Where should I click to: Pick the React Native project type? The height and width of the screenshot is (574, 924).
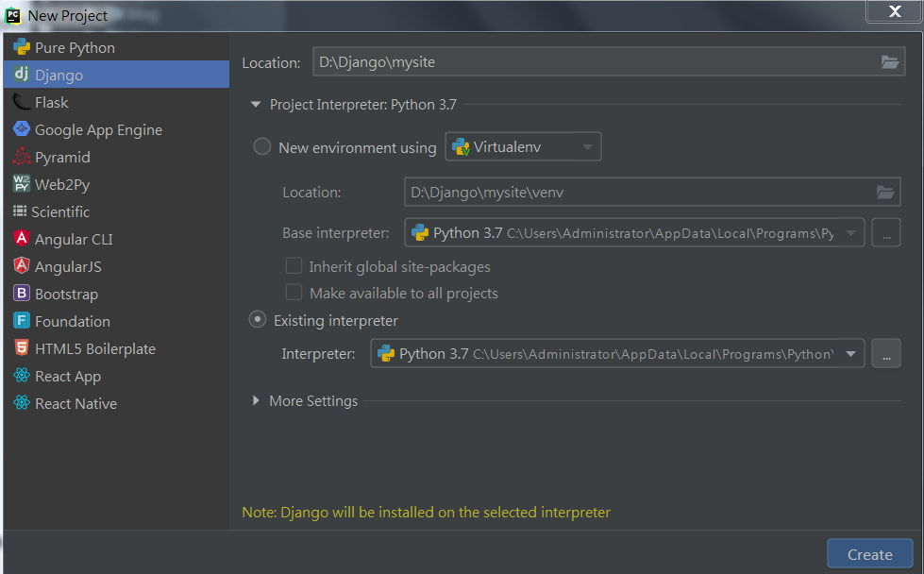tap(116, 404)
